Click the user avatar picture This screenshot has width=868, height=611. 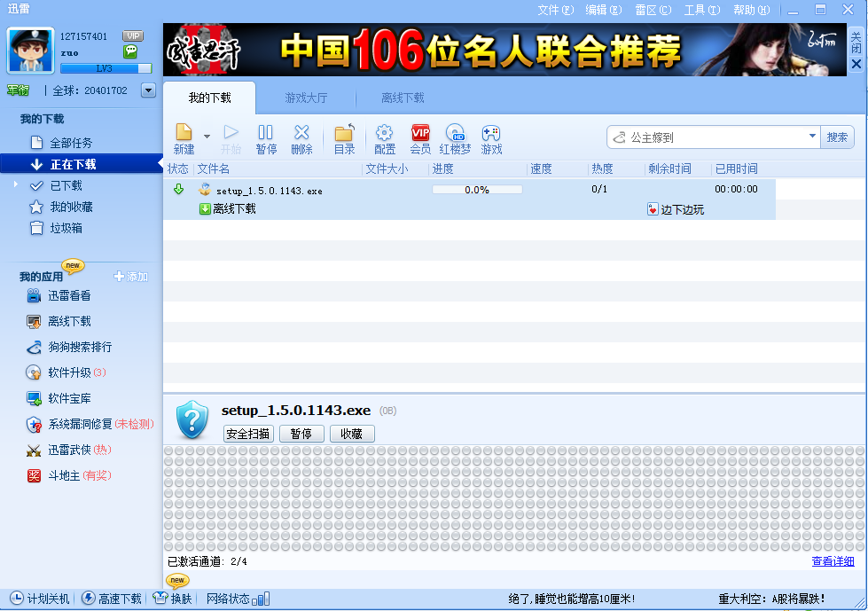pyautogui.click(x=30, y=51)
